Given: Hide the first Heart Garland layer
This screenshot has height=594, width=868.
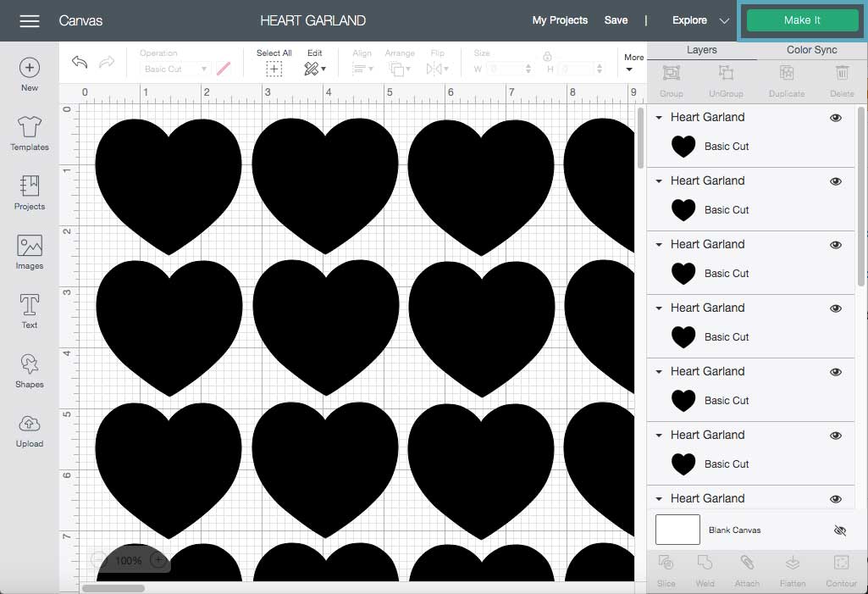Looking at the screenshot, I should (x=836, y=118).
